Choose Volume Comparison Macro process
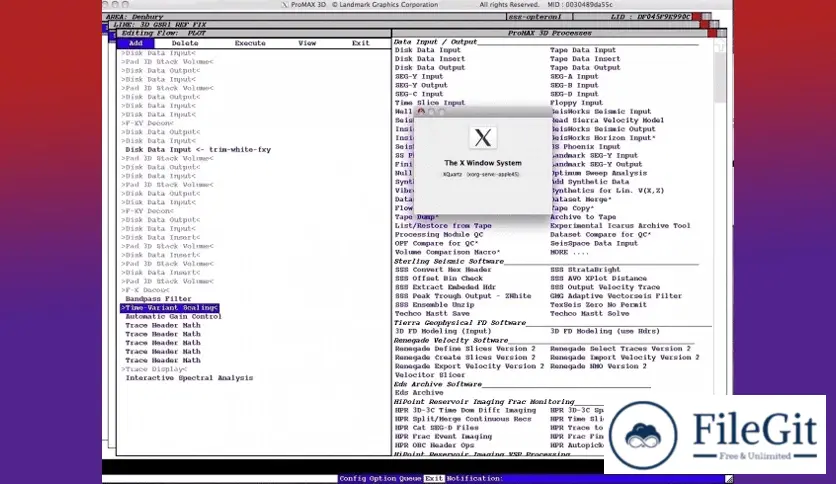Image resolution: width=836 pixels, height=484 pixels. pyautogui.click(x=447, y=252)
